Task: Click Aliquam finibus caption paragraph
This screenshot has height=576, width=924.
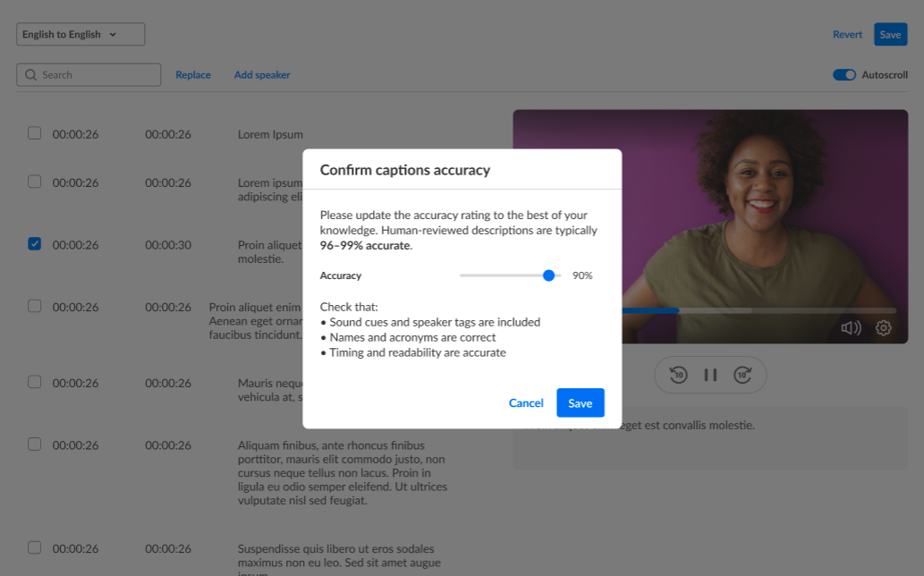Action: [343, 473]
